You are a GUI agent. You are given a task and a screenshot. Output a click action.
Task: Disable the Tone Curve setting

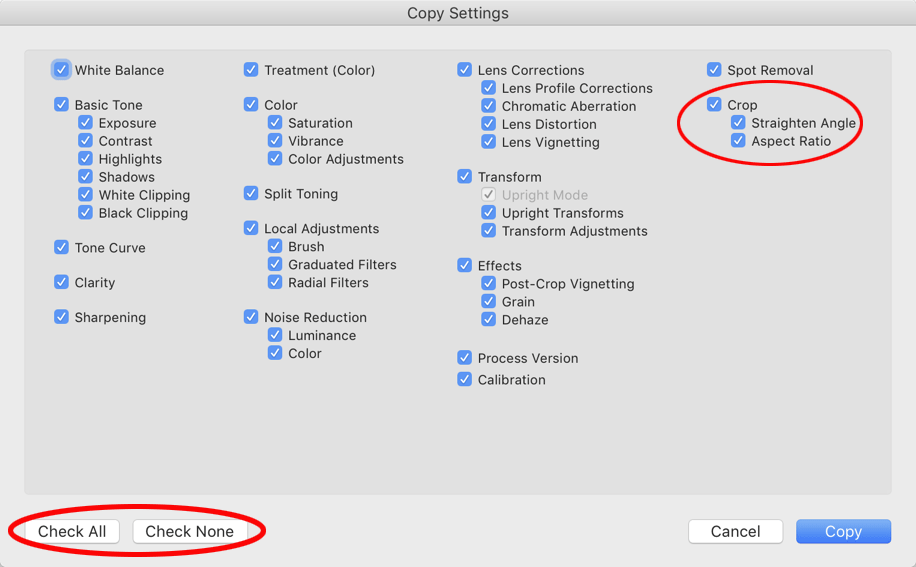click(x=62, y=248)
